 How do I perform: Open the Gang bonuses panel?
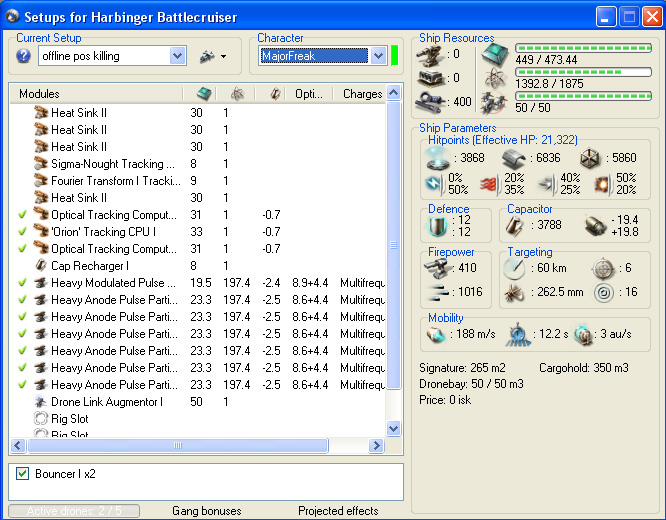pyautogui.click(x=206, y=511)
